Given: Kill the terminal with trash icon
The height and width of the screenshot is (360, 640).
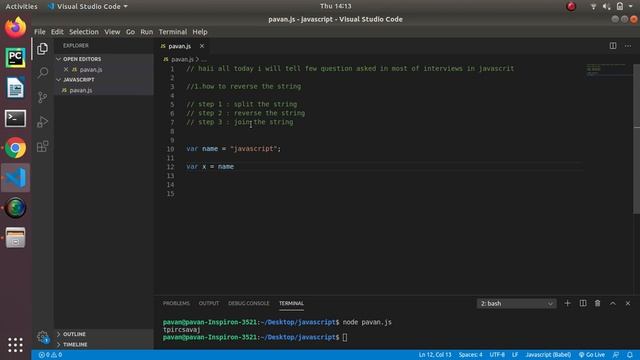Looking at the screenshot, I should 598,303.
